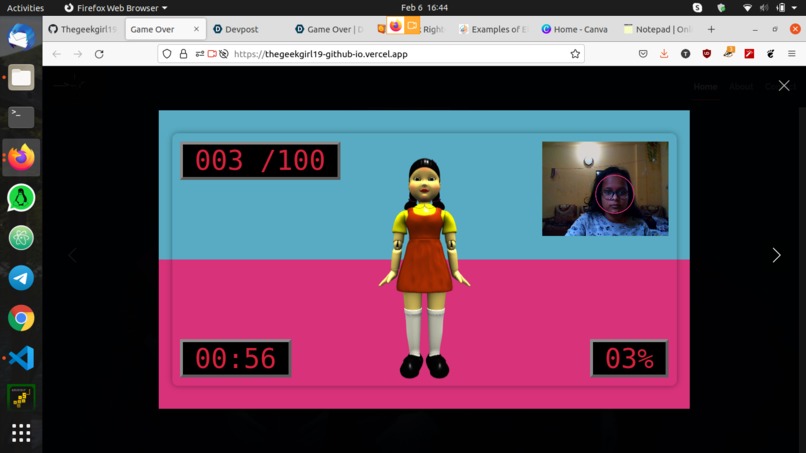806x453 pixels.
Task: Click the autoplay blocked permission icon
Action: coord(224,54)
